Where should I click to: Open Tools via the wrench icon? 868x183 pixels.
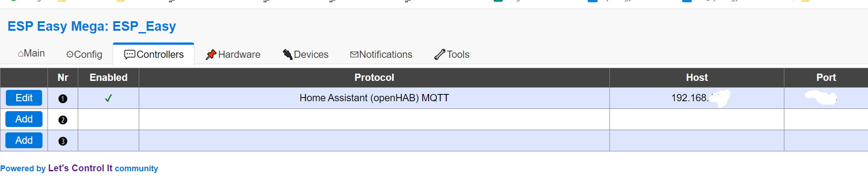[439, 55]
